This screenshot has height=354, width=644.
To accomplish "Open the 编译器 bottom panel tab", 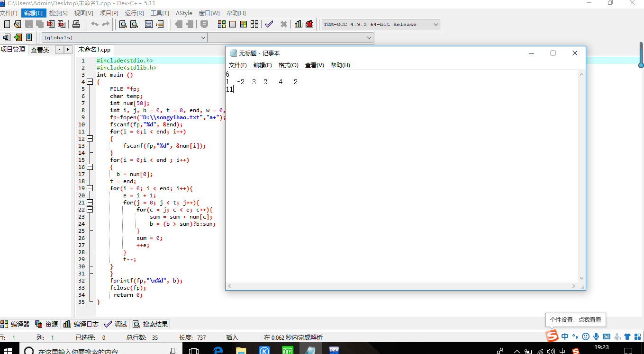I will (16, 324).
